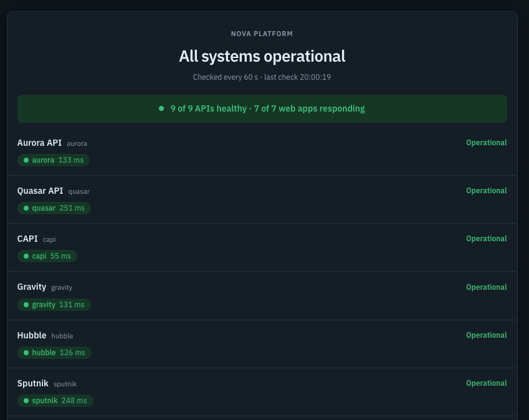Viewport: 529px width, 420px height.
Task: Click Quasar API's Operational status
Action: 486,191
